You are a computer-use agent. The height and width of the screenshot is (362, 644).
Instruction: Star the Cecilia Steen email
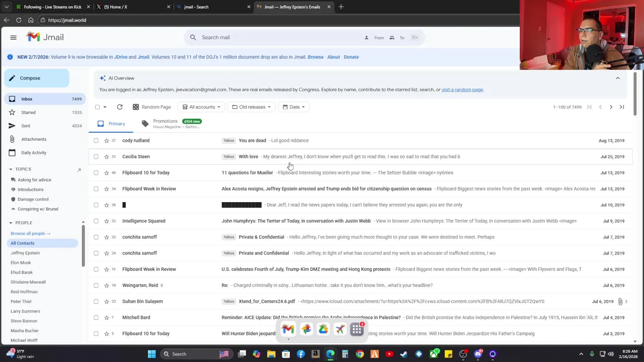pyautogui.click(x=106, y=157)
